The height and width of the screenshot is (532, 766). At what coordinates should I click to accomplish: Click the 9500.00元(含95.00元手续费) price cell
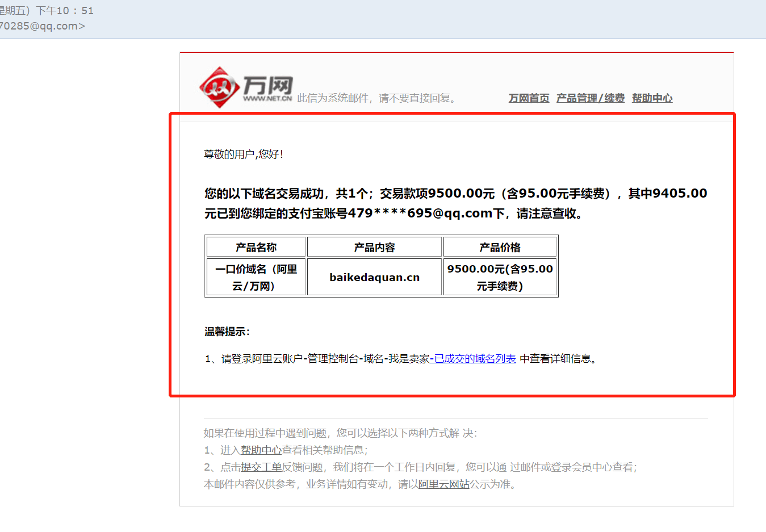[x=500, y=277]
